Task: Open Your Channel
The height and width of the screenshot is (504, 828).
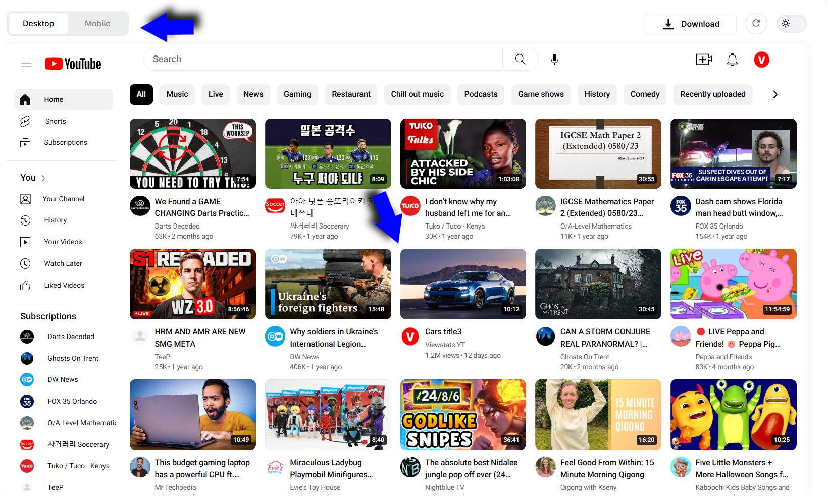Action: pyautogui.click(x=64, y=199)
